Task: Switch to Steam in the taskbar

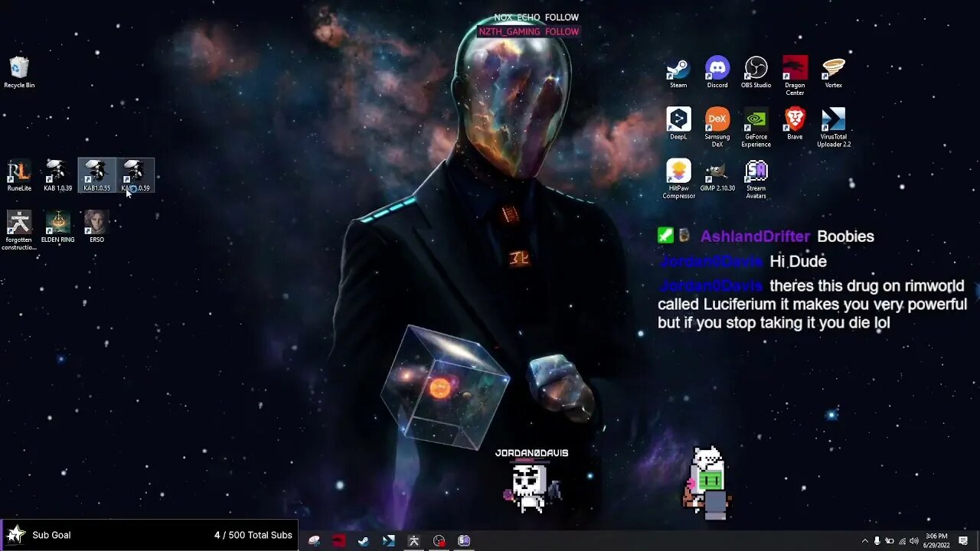Action: [364, 540]
